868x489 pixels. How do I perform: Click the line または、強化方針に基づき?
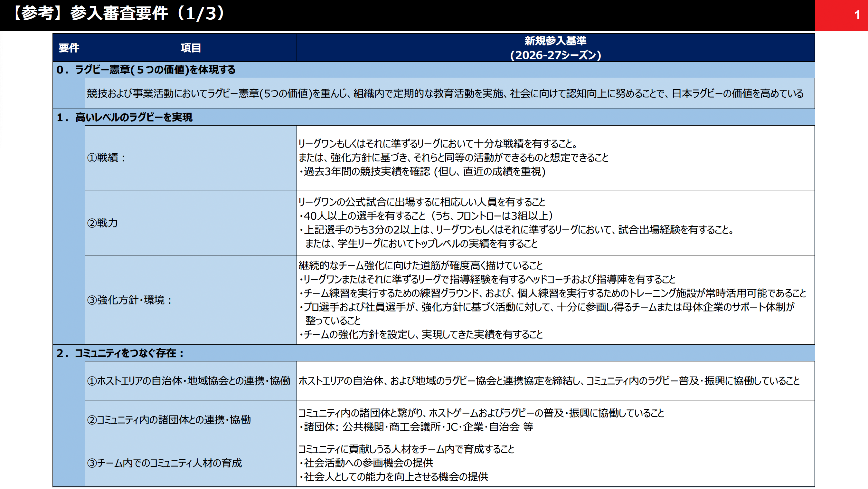point(454,158)
